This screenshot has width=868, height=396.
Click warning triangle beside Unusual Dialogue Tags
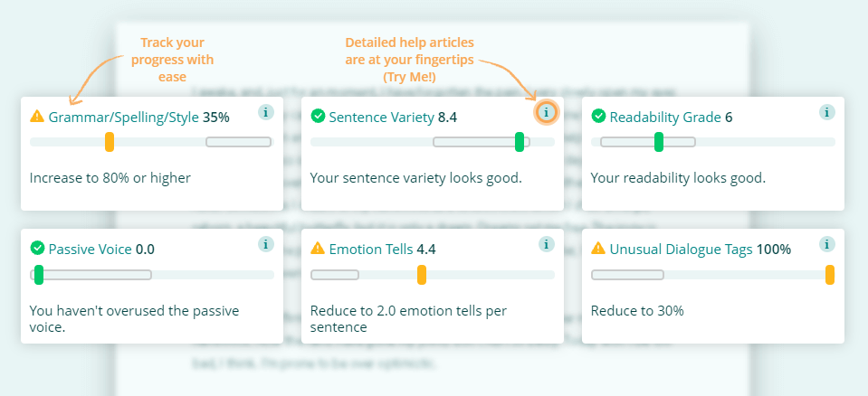coord(598,249)
